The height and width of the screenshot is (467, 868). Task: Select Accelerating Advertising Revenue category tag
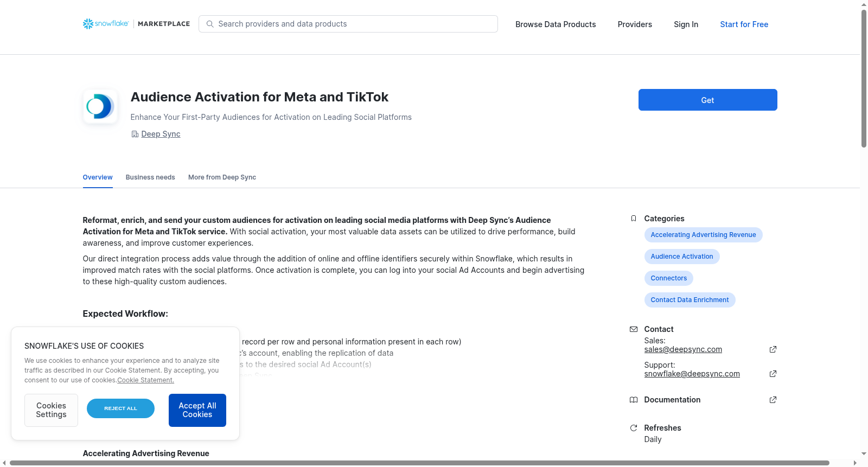703,235
